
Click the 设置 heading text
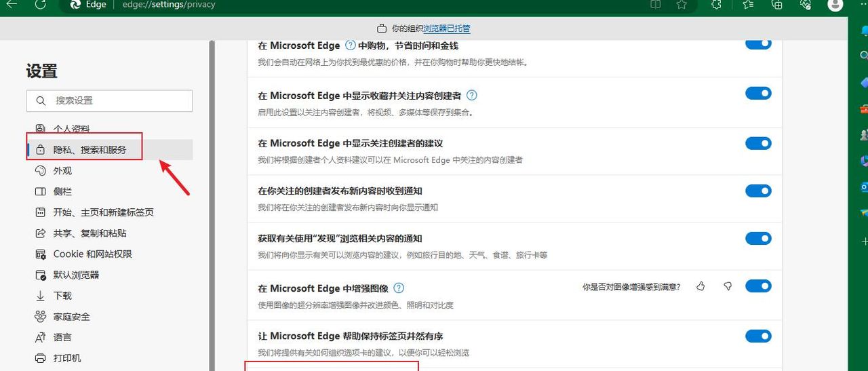pos(42,71)
